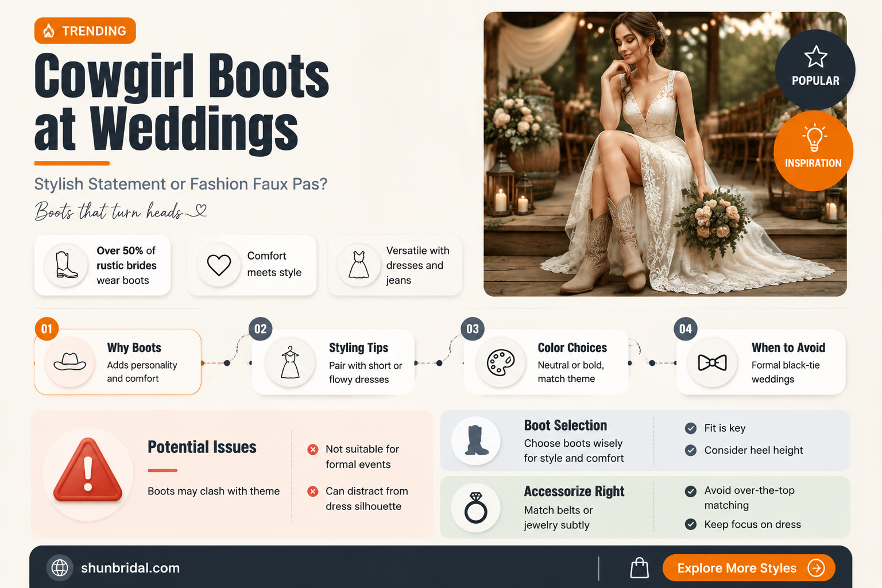Click the Over 50% of rustic brides text
Viewport: 882px width, 588px height.
tap(126, 265)
